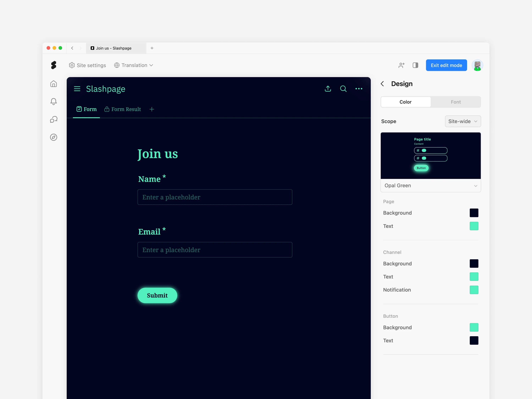The image size is (532, 399).
Task: Open the explore compass icon
Action: tap(54, 137)
